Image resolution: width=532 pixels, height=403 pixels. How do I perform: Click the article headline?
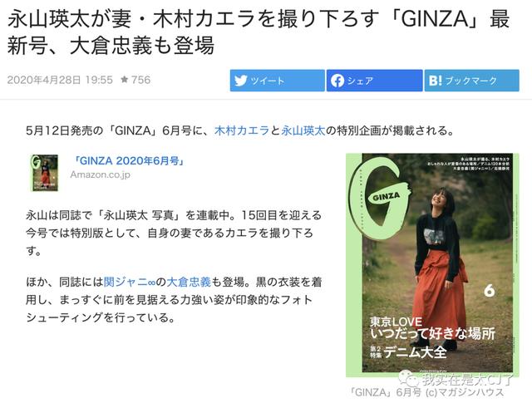(259, 32)
